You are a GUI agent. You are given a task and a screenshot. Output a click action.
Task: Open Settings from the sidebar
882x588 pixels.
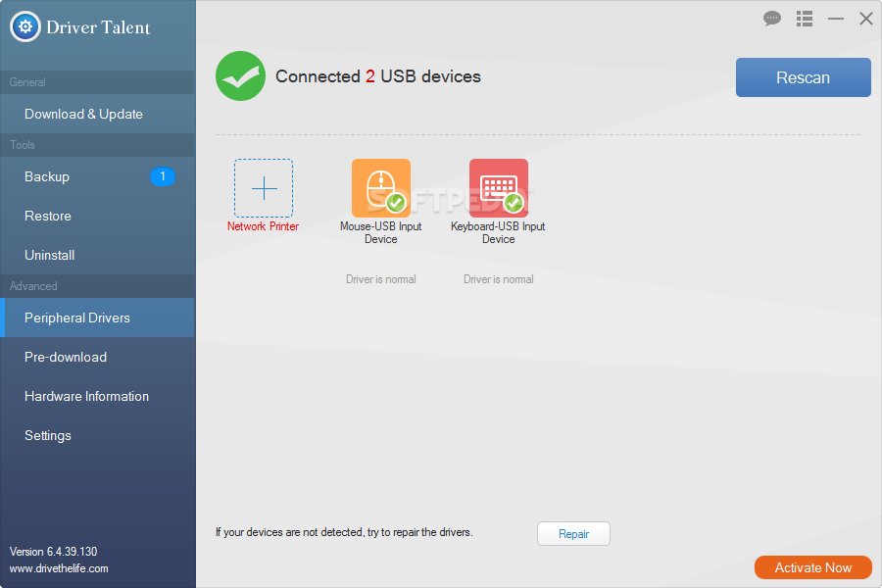click(x=98, y=435)
